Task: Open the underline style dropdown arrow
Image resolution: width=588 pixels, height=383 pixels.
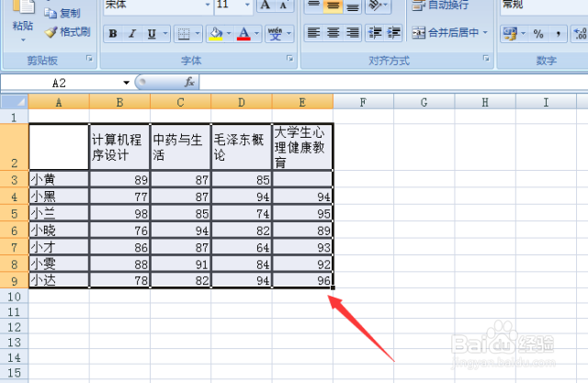Action: click(x=165, y=34)
